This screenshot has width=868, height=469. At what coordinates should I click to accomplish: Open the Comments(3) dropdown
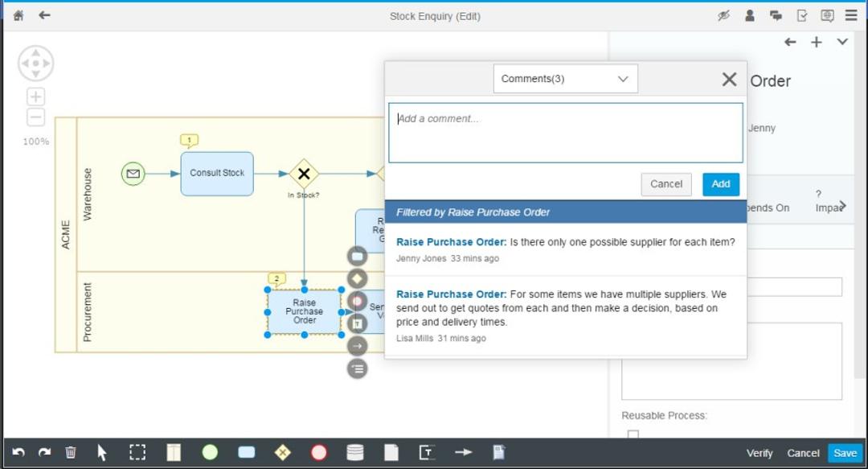tap(565, 78)
